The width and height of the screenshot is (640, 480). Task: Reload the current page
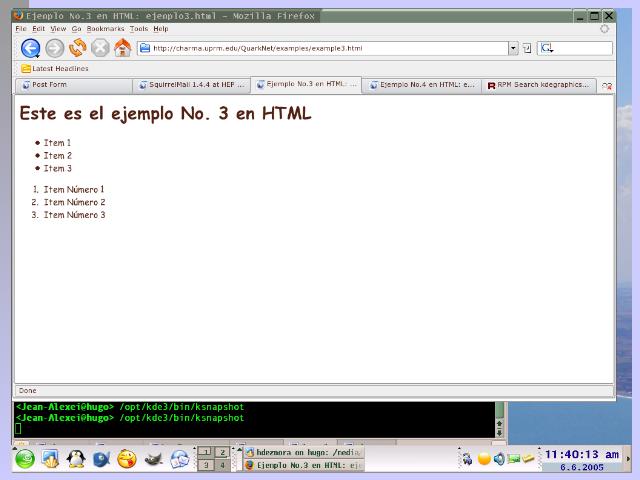[x=77, y=48]
